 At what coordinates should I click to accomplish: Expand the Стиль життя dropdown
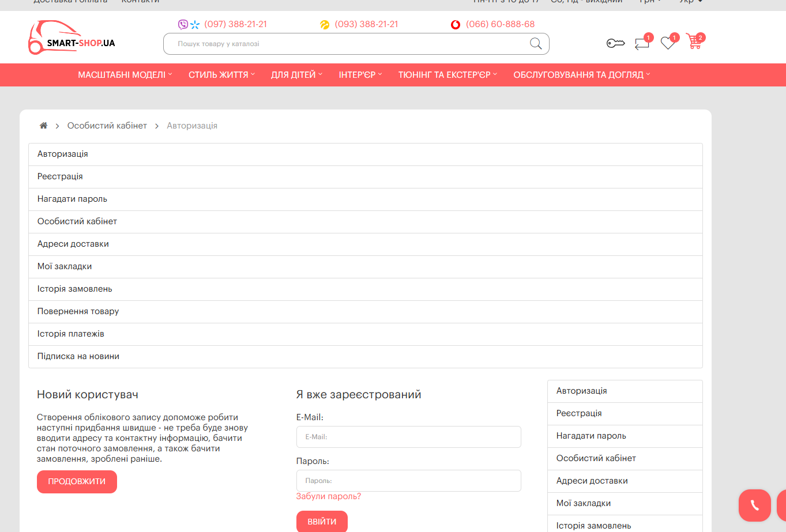coord(221,75)
